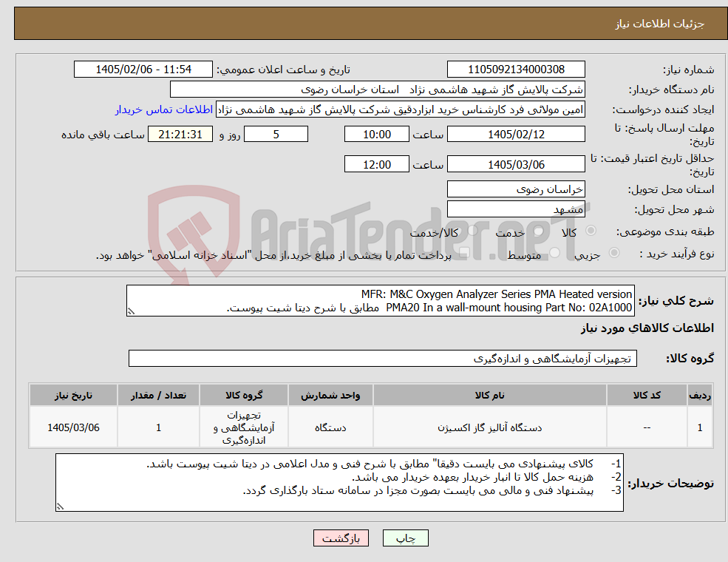Open اطلاعات تماس خریدار contact link
The image size is (728, 562).
coord(164,109)
